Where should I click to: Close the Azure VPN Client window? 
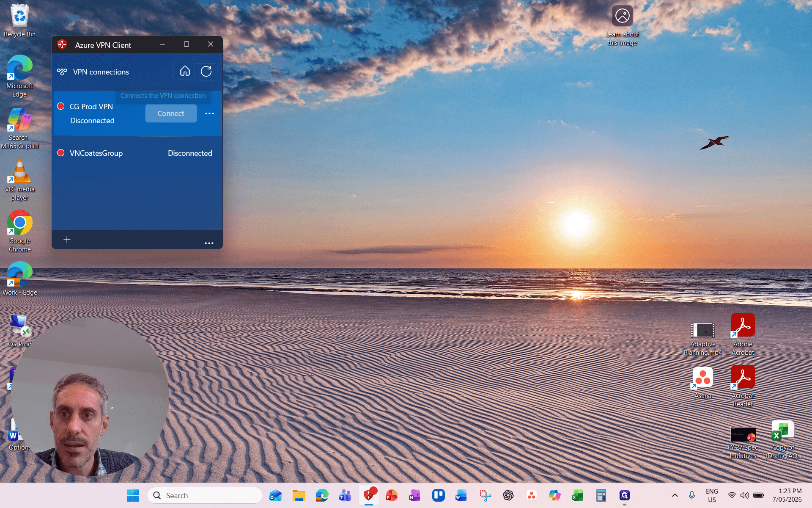tap(211, 44)
